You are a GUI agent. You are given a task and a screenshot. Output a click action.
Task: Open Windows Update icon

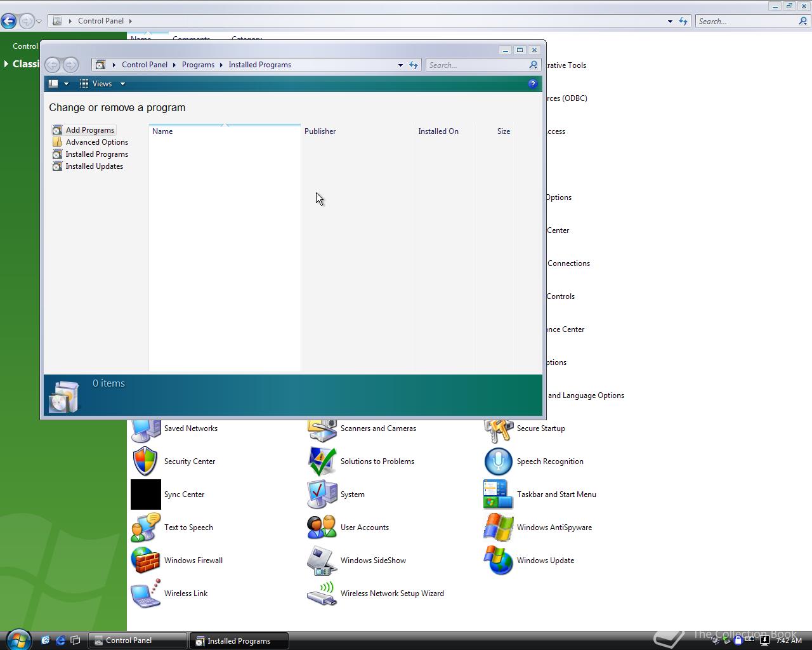498,560
